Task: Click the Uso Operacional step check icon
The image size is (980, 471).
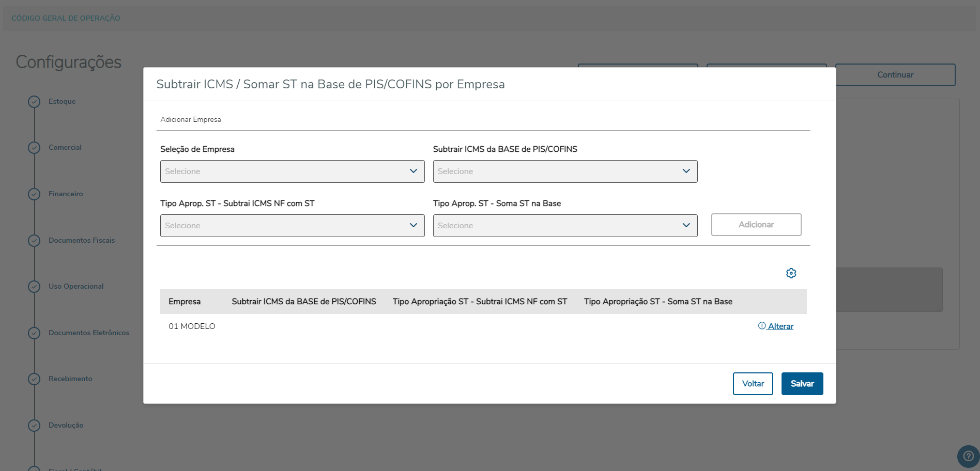Action: 34,287
